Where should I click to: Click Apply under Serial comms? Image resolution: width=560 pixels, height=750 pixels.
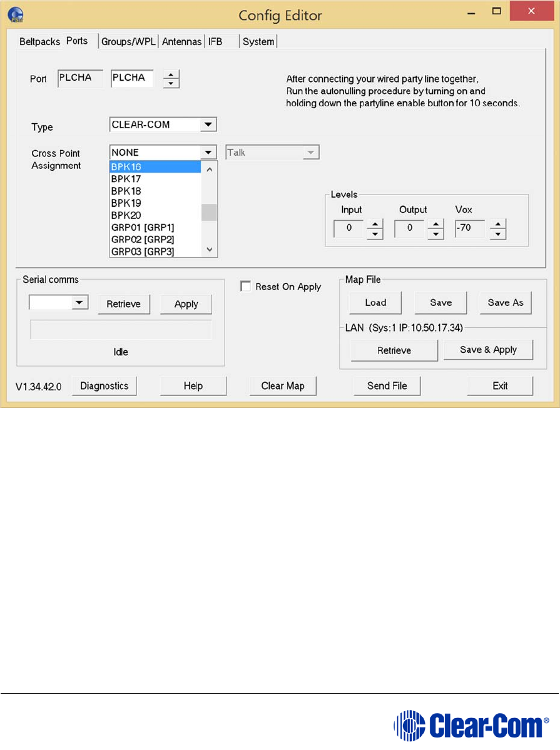coord(186,304)
